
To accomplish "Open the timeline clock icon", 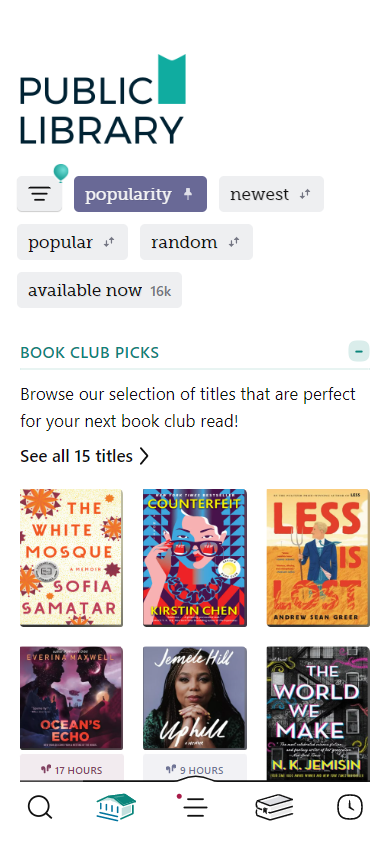I will pos(350,807).
